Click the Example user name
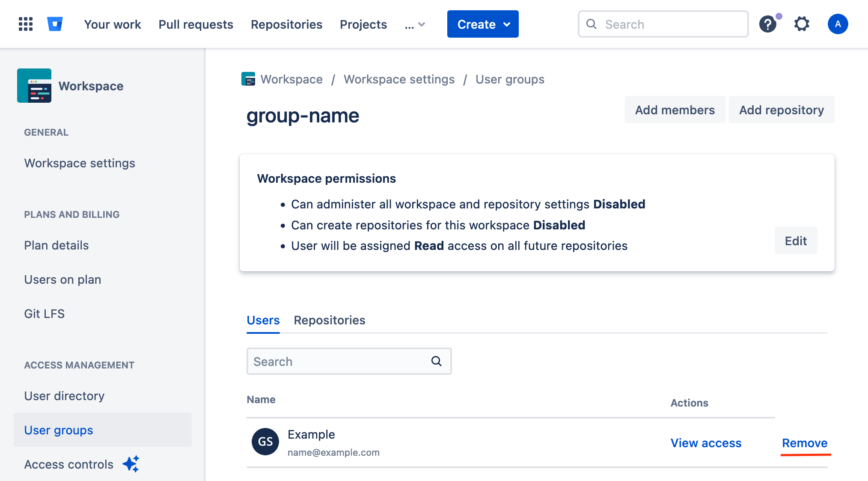The height and width of the screenshot is (481, 868). (311, 434)
